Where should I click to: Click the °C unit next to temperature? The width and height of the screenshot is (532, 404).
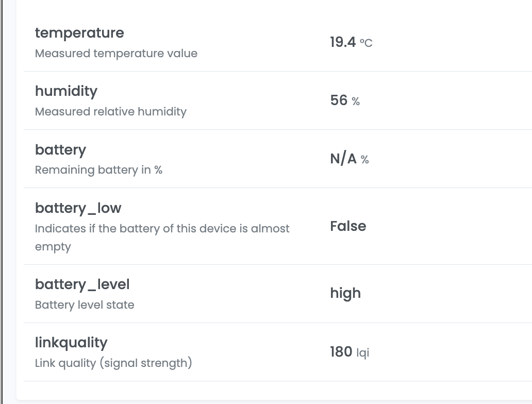pyautogui.click(x=366, y=43)
